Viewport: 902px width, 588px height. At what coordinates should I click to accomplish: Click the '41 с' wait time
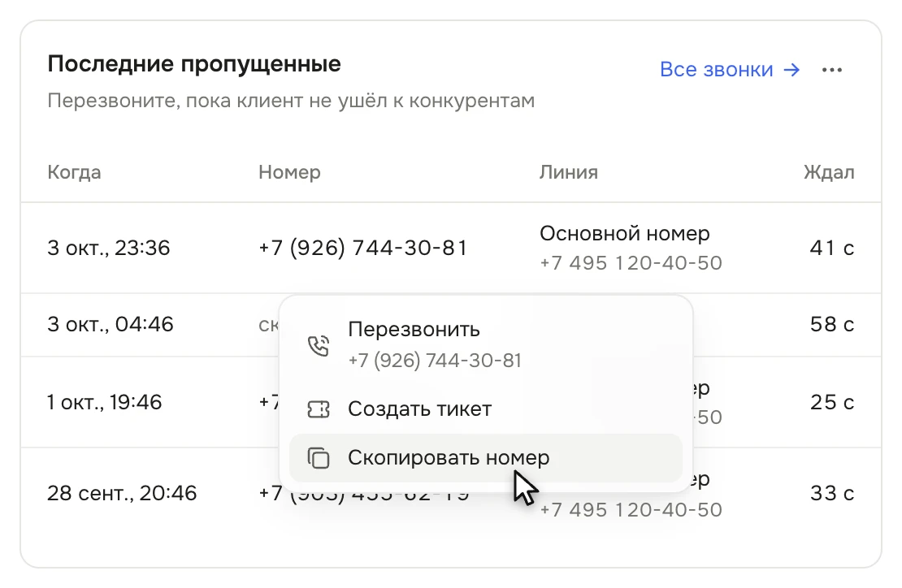click(x=832, y=249)
